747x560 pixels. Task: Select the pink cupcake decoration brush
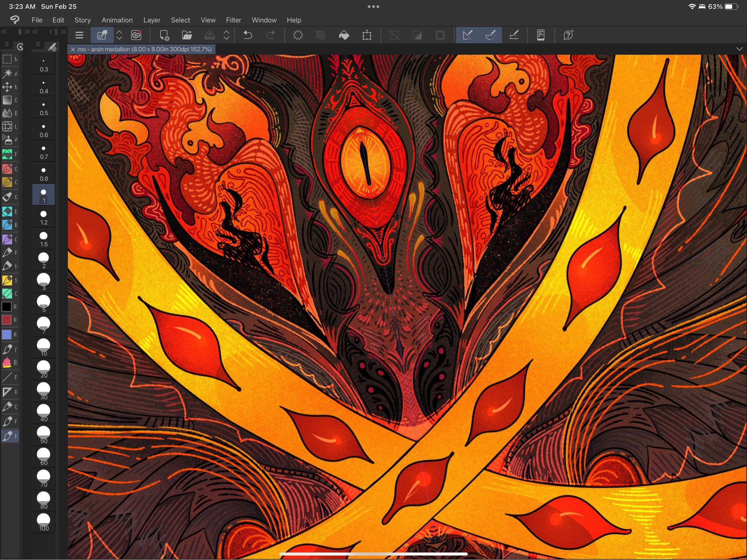(7, 362)
